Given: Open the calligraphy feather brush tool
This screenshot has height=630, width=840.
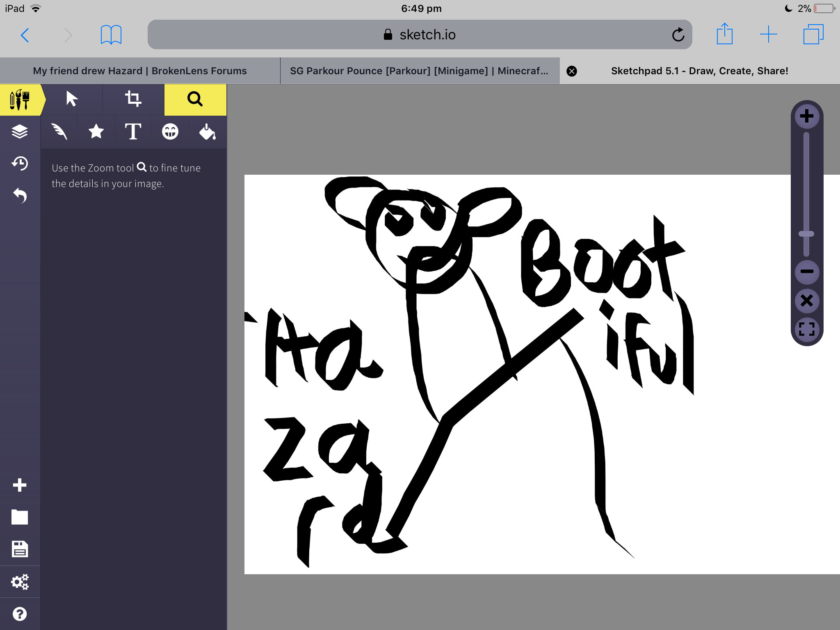Looking at the screenshot, I should tap(59, 132).
